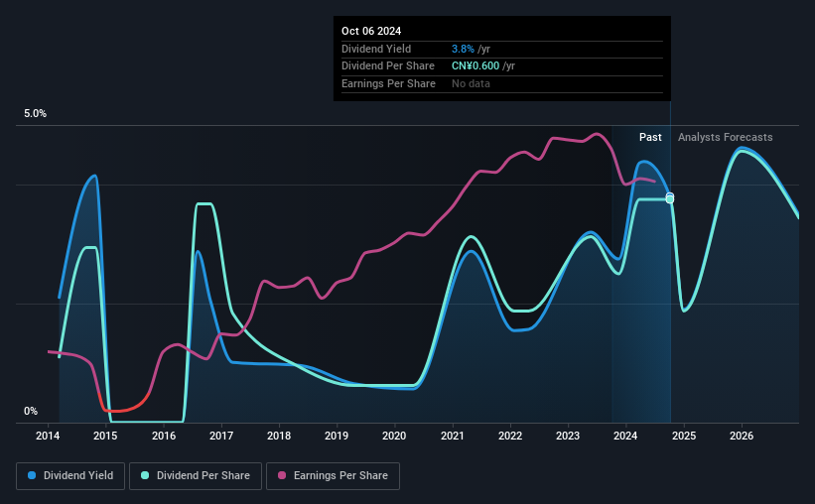Click the 0% y-axis label

(x=31, y=411)
